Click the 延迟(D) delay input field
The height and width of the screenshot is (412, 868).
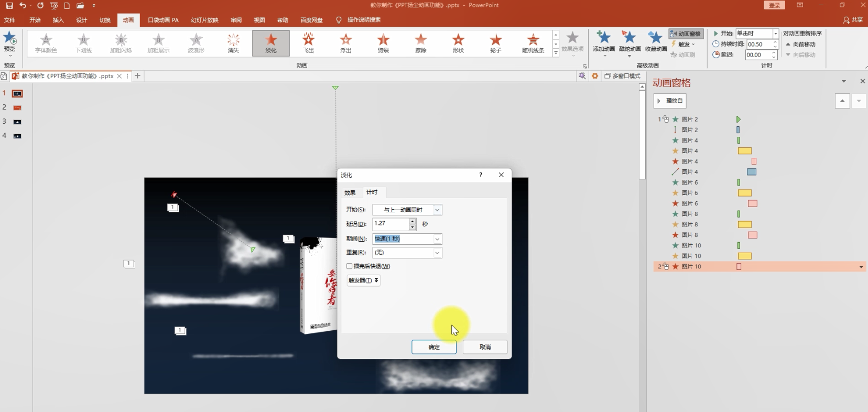click(390, 224)
